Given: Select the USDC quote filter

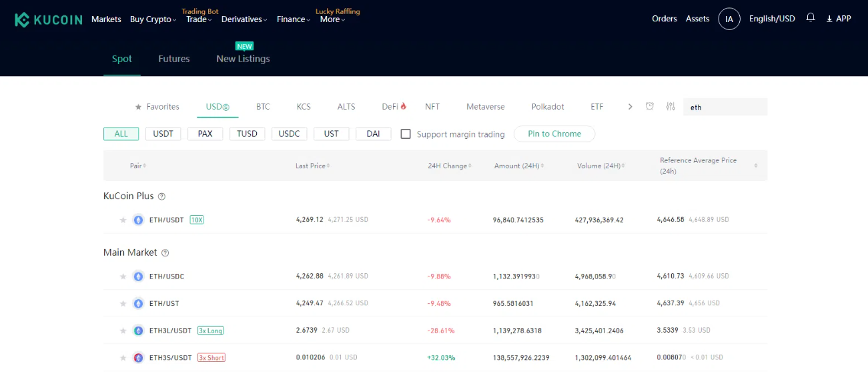Looking at the screenshot, I should pyautogui.click(x=289, y=134).
